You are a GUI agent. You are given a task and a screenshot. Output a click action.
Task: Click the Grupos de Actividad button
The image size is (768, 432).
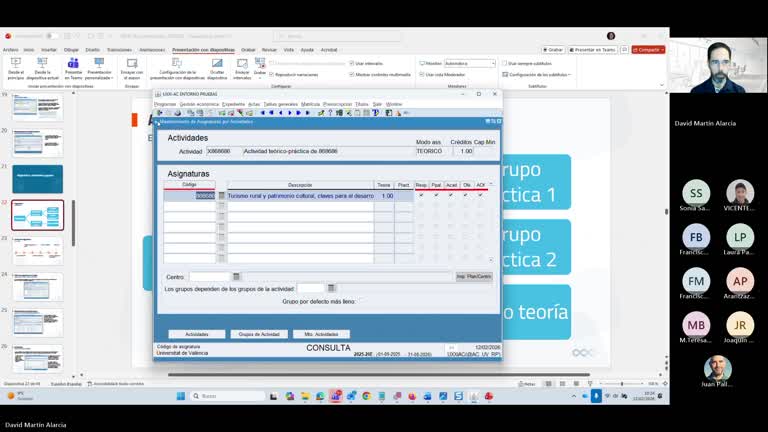(x=259, y=334)
